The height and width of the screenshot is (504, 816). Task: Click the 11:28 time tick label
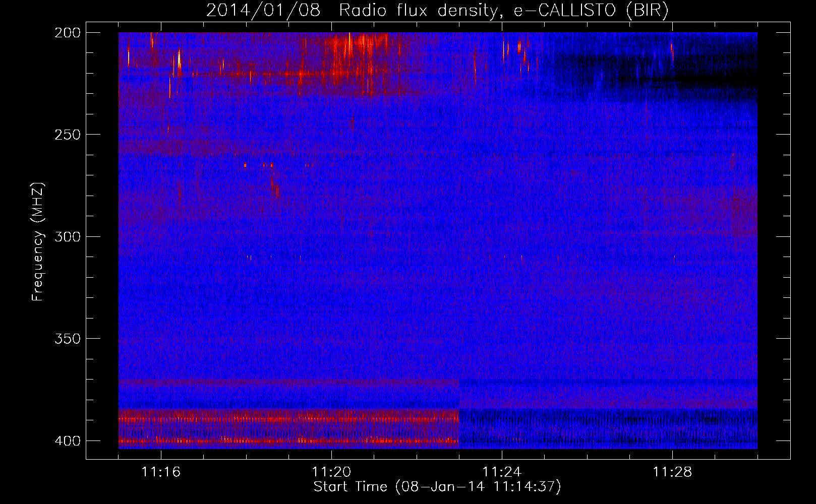(x=672, y=472)
